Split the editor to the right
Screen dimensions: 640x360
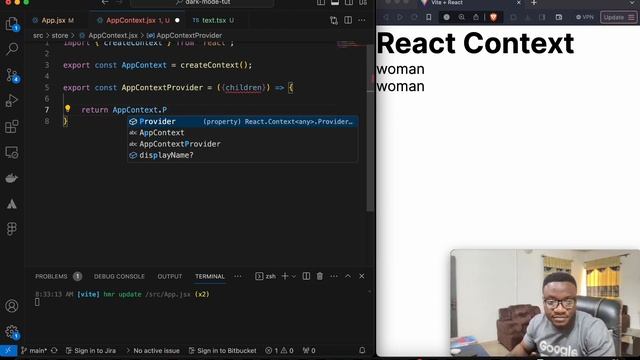click(348, 20)
